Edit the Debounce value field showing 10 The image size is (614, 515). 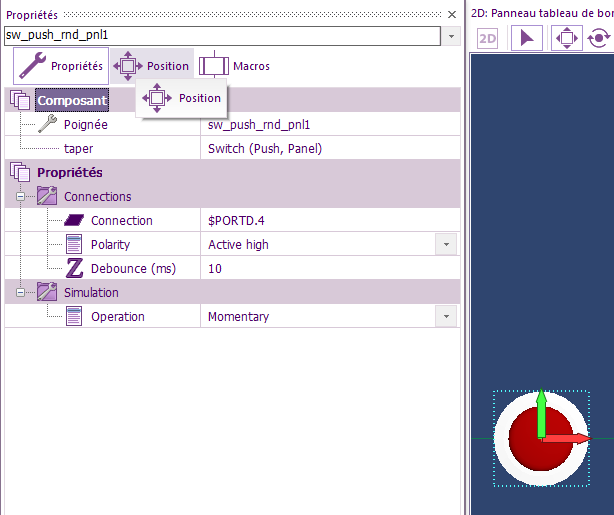(x=320, y=268)
